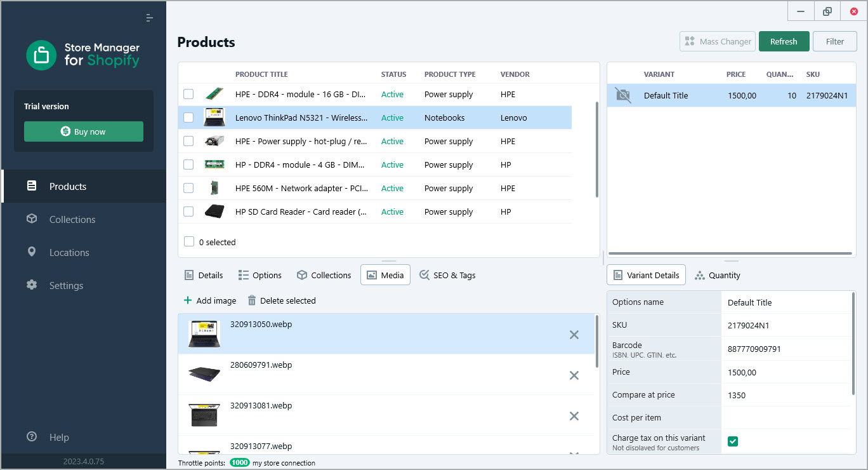Viewport: 868px width, 470px height.
Task: Click the Lenovo ThinkPad laptop thumbnail in product list
Action: tap(214, 117)
